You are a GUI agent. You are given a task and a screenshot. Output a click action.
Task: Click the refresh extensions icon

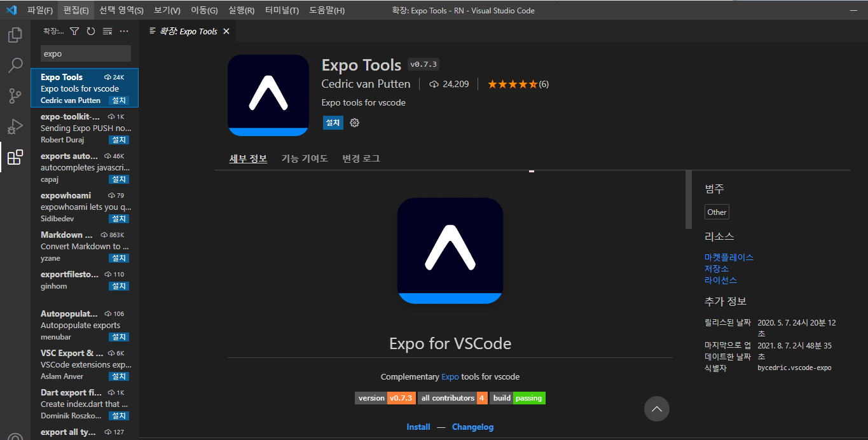pyautogui.click(x=91, y=31)
